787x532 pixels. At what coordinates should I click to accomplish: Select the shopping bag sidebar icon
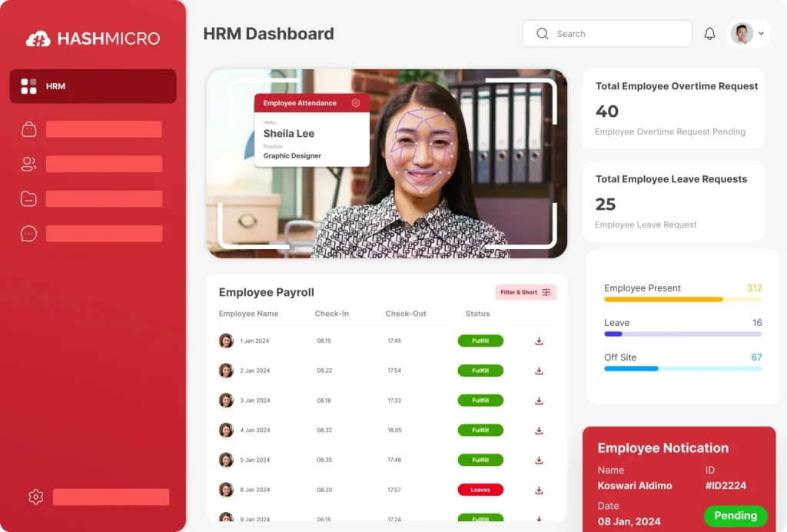pos(28,129)
